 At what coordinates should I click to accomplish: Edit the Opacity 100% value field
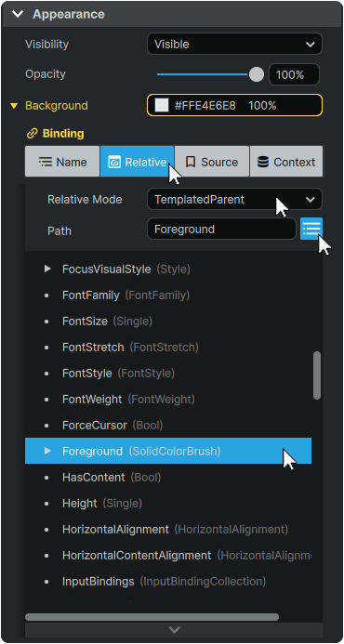[x=294, y=74]
